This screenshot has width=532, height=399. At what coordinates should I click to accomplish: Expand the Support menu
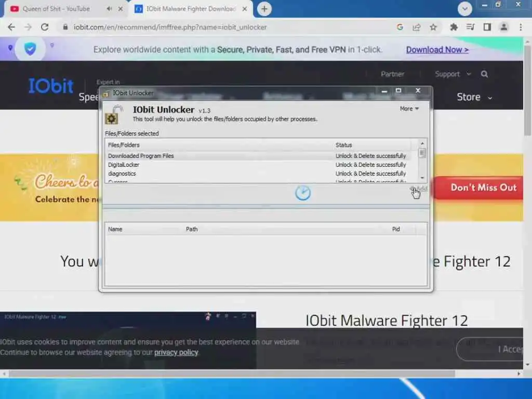tap(453, 74)
